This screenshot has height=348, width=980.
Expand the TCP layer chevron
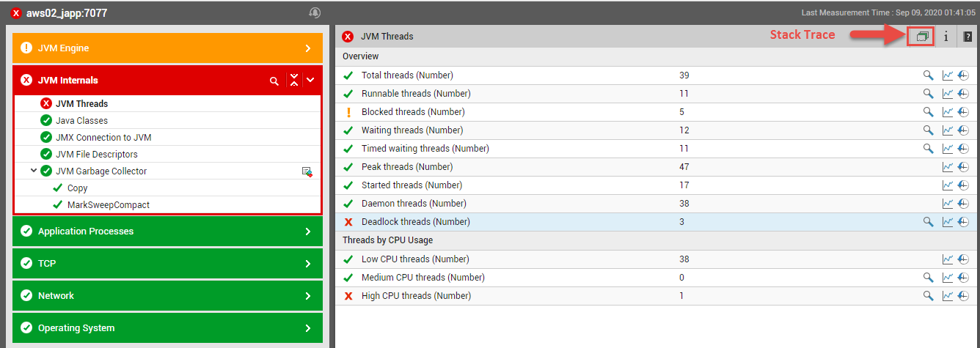click(308, 264)
